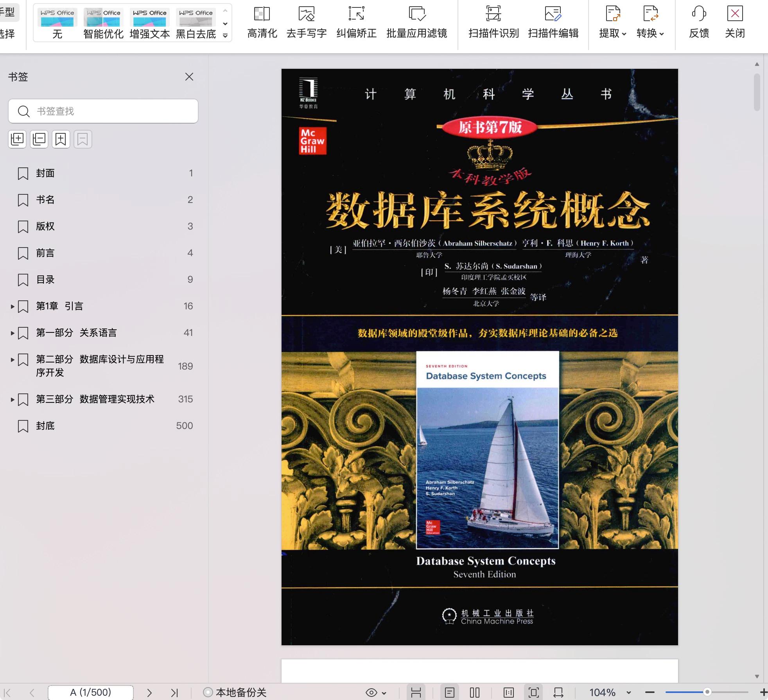Switch to two-page view
The height and width of the screenshot is (700, 768).
point(475,693)
